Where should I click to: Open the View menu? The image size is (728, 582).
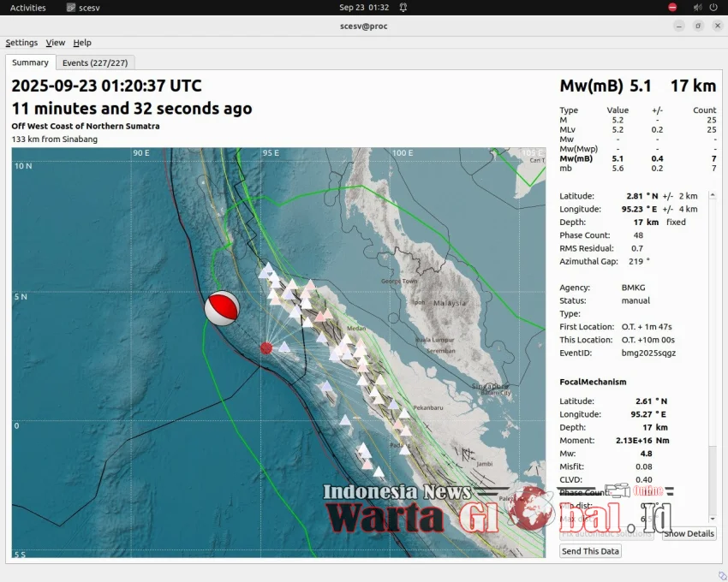pos(56,43)
